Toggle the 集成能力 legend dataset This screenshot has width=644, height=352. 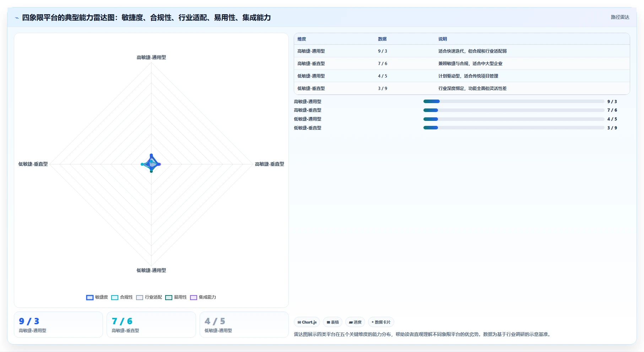(203, 297)
